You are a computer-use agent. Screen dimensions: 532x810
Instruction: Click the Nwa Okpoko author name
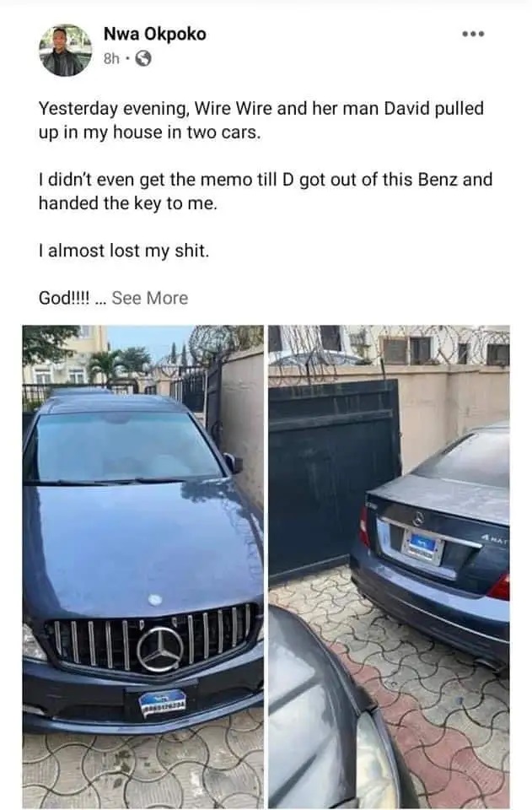tap(155, 34)
